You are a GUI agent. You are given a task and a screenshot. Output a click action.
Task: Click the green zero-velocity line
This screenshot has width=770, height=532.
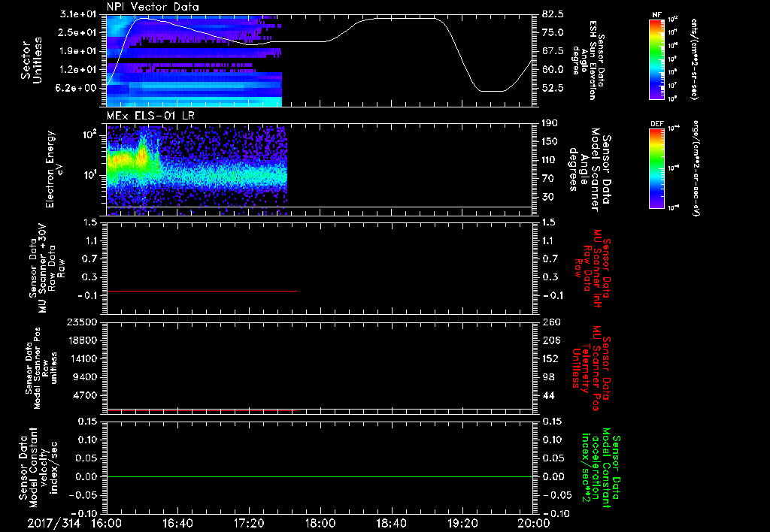click(320, 476)
